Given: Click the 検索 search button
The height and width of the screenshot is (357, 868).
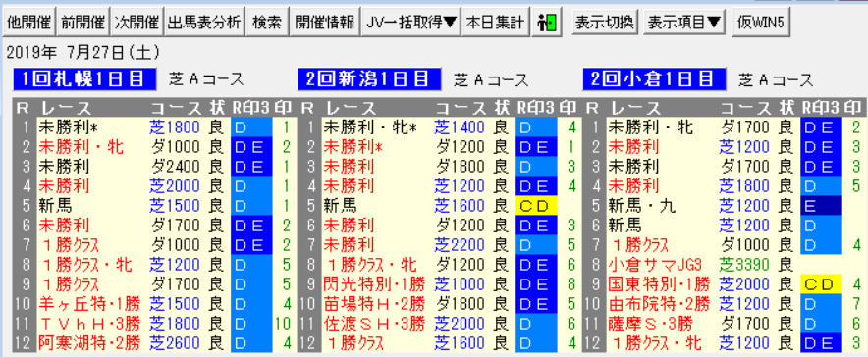Looking at the screenshot, I should 267,23.
